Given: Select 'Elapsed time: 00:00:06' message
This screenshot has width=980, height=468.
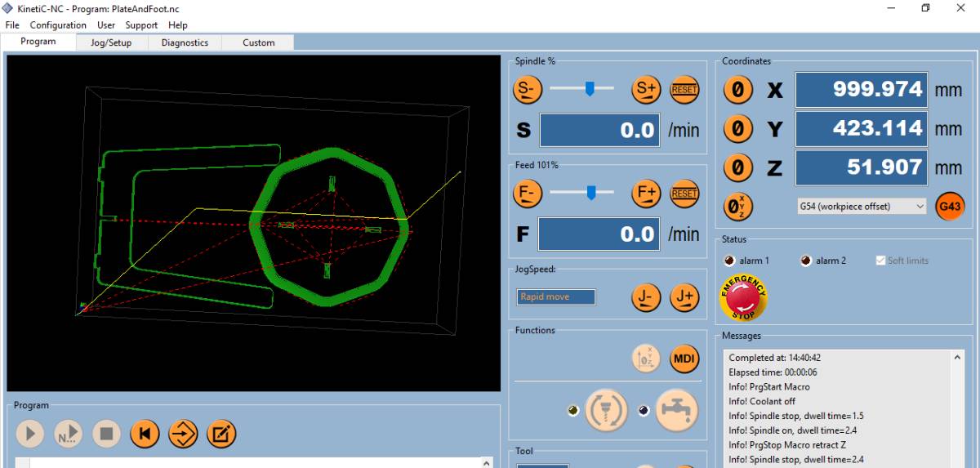Looking at the screenshot, I should coord(773,372).
